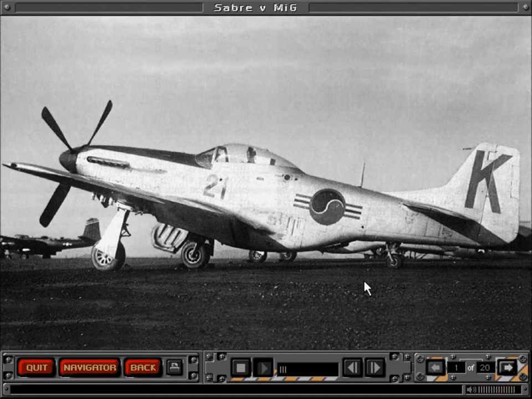The height and width of the screenshot is (399, 532).
Task: Step forward one frame
Action: (375, 367)
